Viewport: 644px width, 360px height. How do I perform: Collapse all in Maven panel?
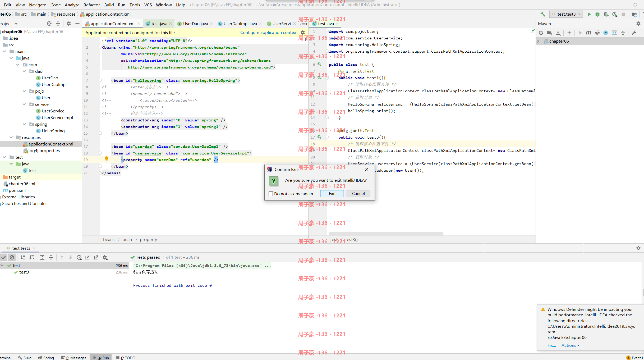pos(623,33)
